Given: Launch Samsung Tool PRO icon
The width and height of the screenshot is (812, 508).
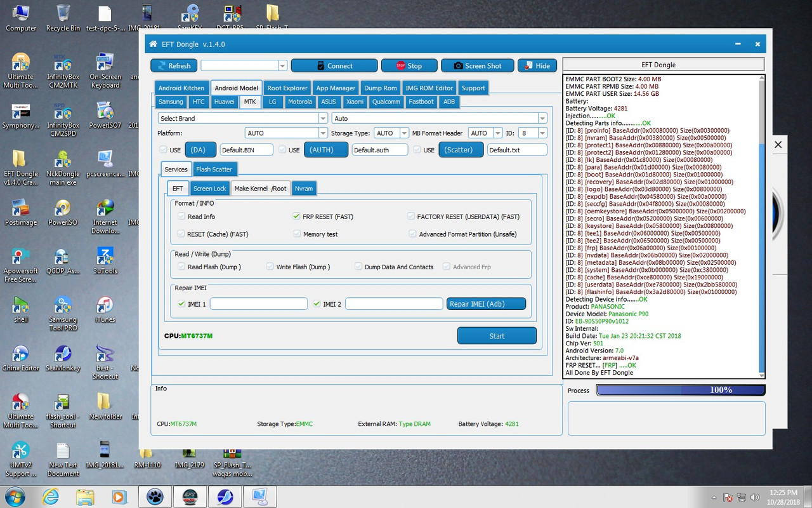Looking at the screenshot, I should [x=63, y=314].
